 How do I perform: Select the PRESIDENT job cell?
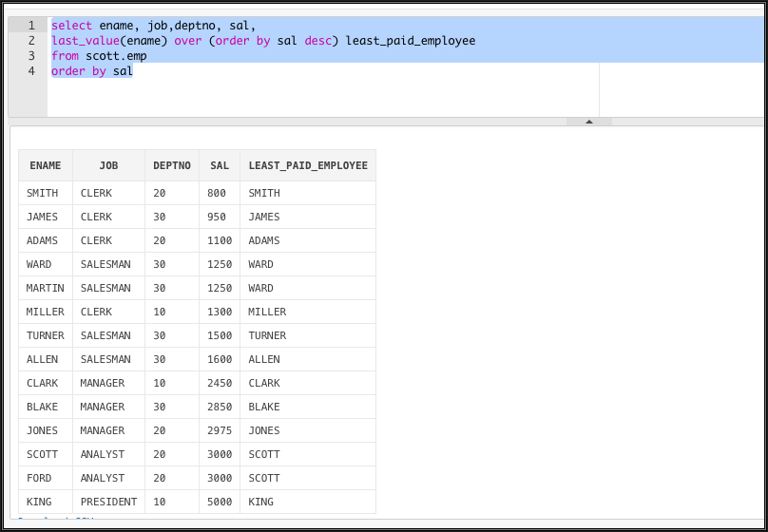pos(108,502)
